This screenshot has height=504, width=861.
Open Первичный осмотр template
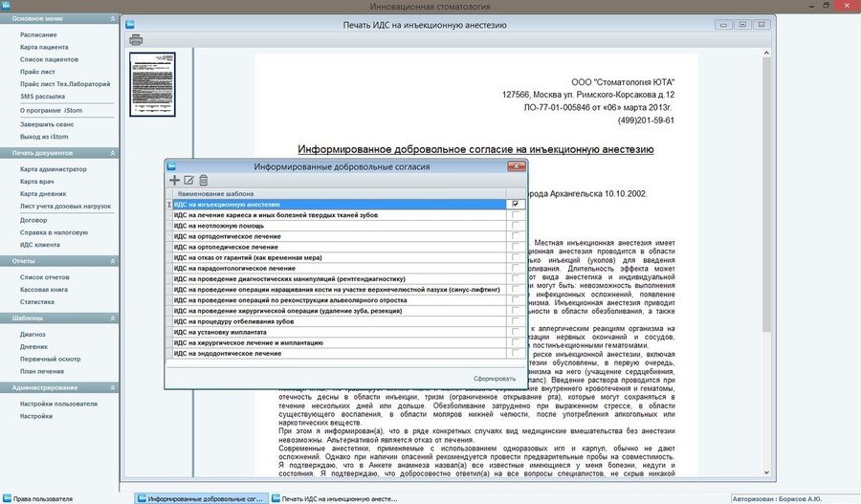(50, 359)
